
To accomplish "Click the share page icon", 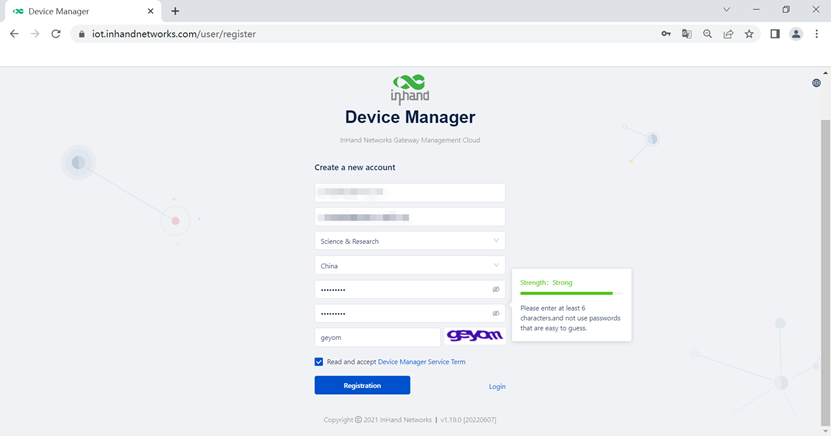I will (x=728, y=34).
